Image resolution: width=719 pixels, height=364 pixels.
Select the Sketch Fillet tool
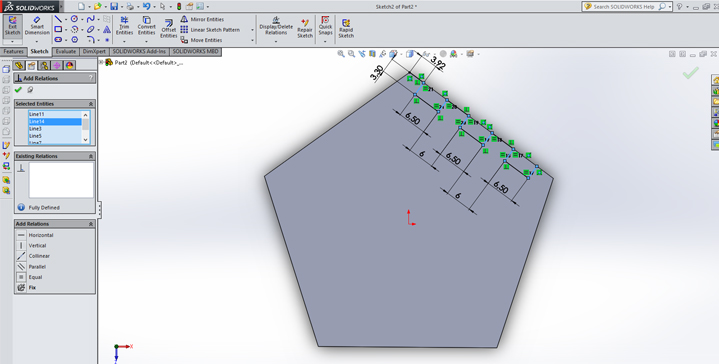[x=90, y=40]
